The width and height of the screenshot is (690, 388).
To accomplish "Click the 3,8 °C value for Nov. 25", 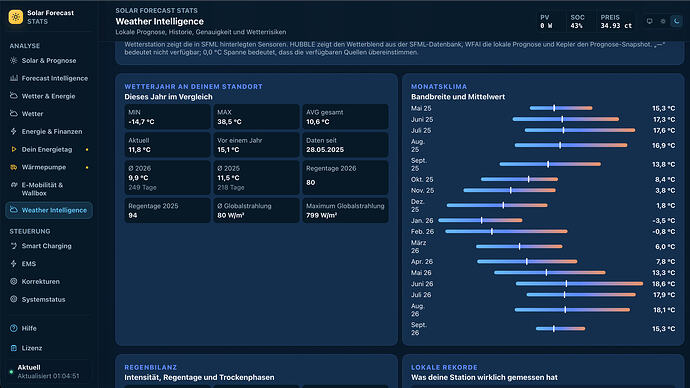I will point(665,190).
